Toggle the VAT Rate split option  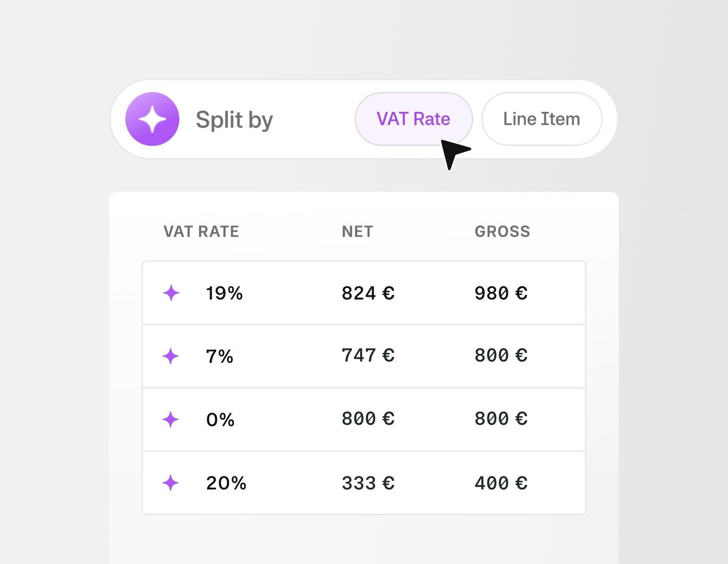[413, 119]
